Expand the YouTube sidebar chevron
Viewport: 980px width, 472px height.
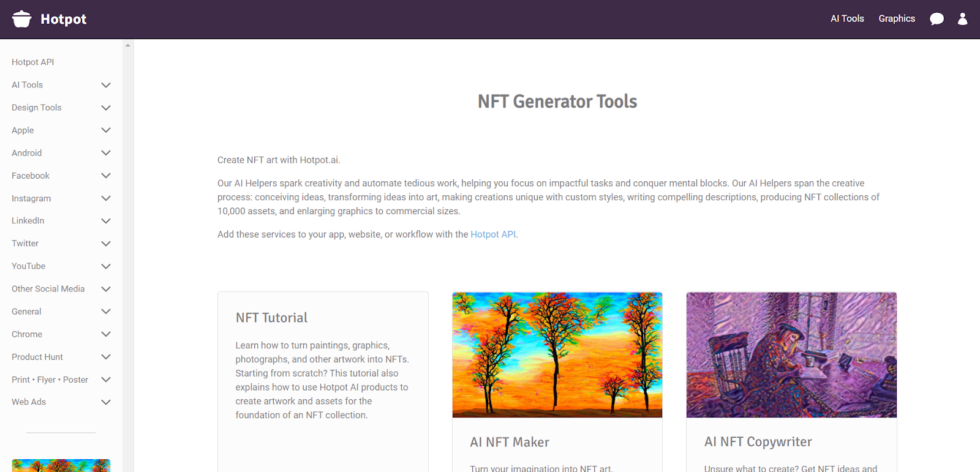click(106, 266)
